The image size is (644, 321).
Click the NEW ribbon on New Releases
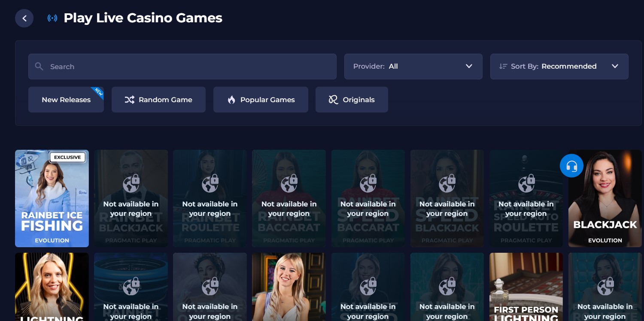(x=98, y=92)
